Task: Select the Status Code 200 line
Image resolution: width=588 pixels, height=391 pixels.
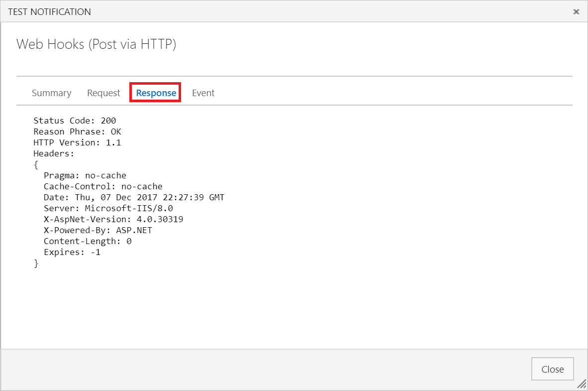Action: coord(74,121)
